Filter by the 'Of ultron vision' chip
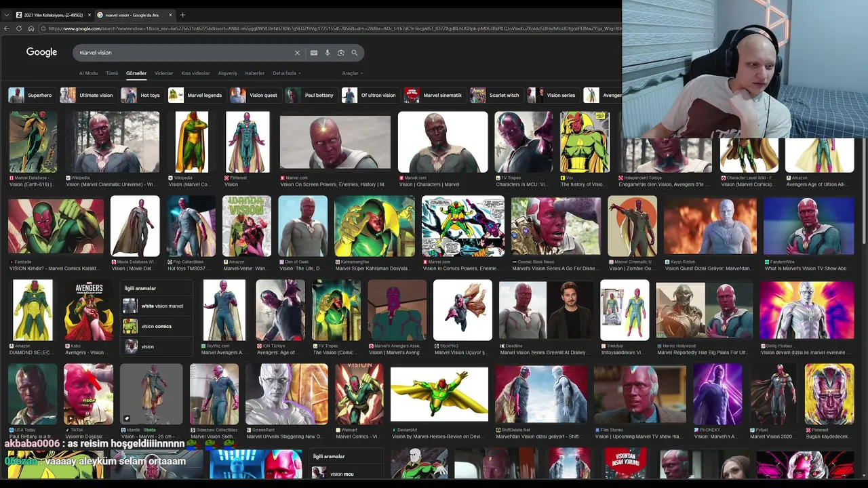The image size is (868, 488). [370, 95]
